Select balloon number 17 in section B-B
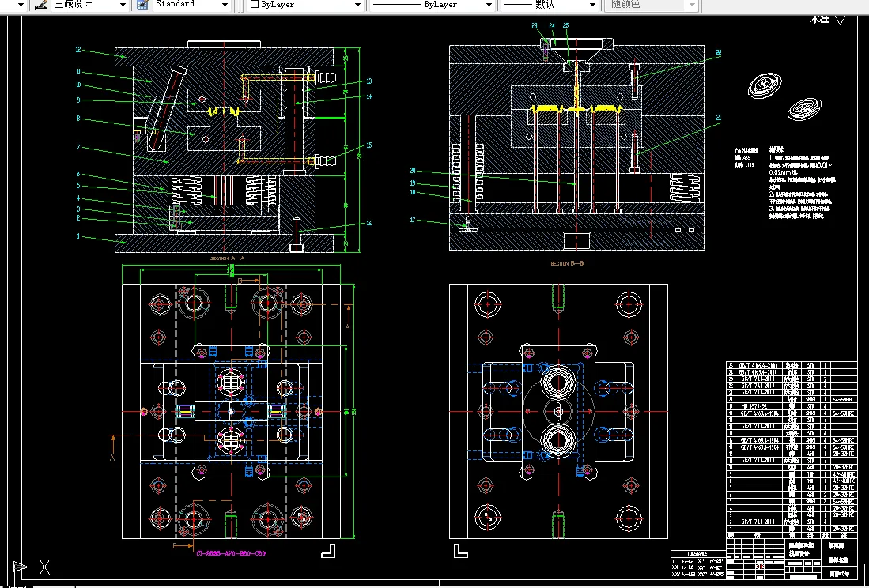Image resolution: width=869 pixels, height=588 pixels. coord(412,220)
